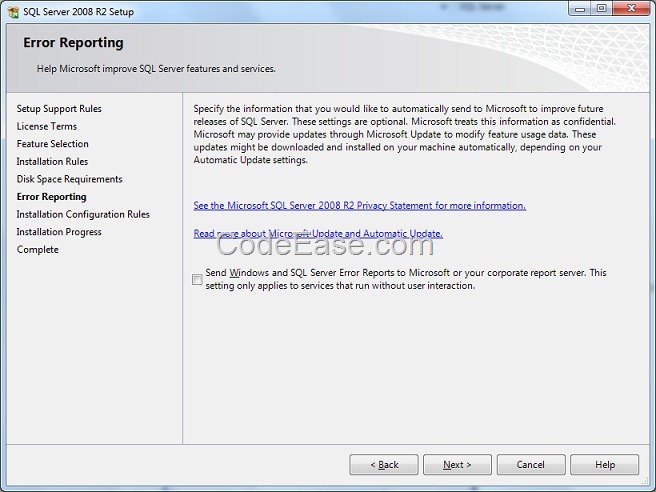Maximize the setup window
Image resolution: width=656 pixels, height=492 pixels.
click(x=602, y=9)
